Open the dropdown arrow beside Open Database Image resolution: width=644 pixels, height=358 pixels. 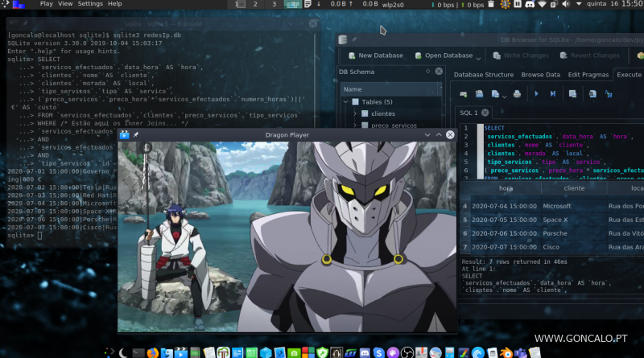[x=480, y=56]
